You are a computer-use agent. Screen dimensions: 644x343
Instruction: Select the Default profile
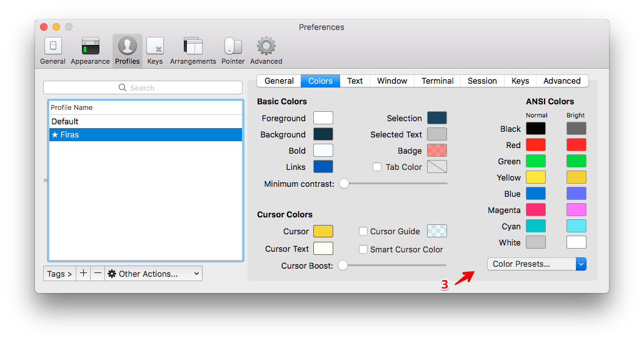(x=146, y=121)
